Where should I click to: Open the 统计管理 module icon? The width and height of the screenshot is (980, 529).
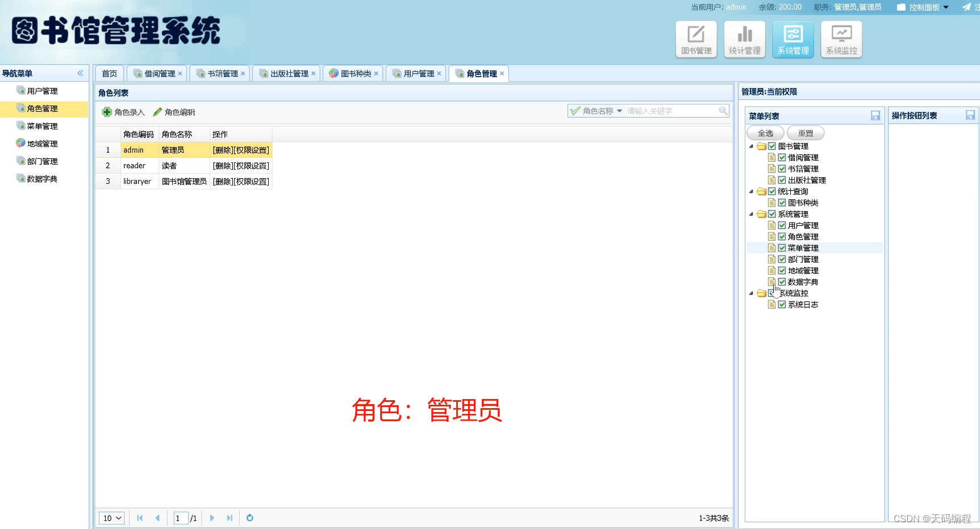tap(745, 39)
